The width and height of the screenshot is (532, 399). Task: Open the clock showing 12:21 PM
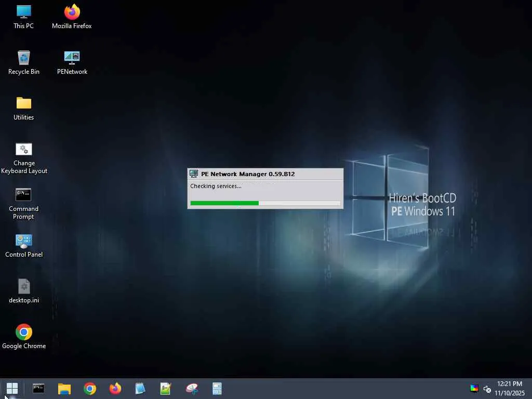tap(509, 389)
